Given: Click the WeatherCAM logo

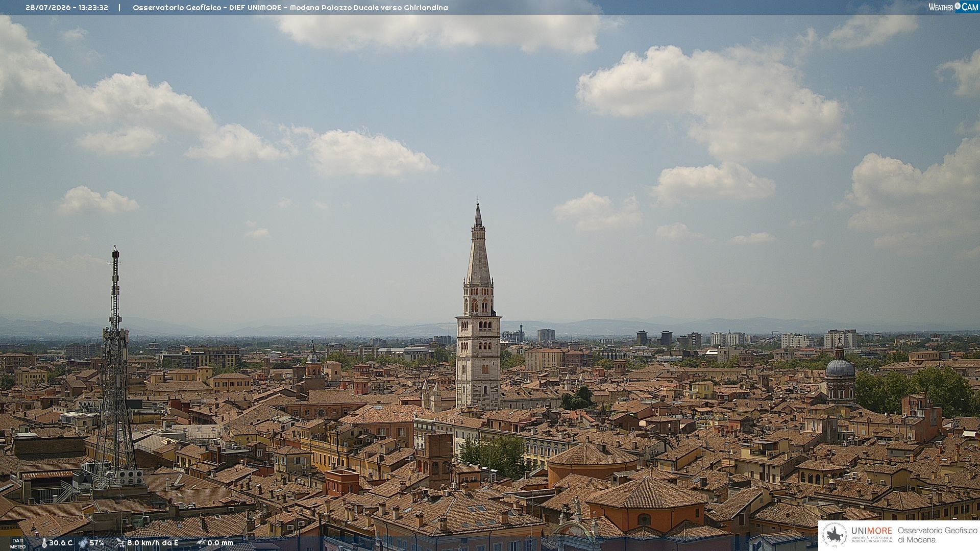Looking at the screenshot, I should click(953, 7).
